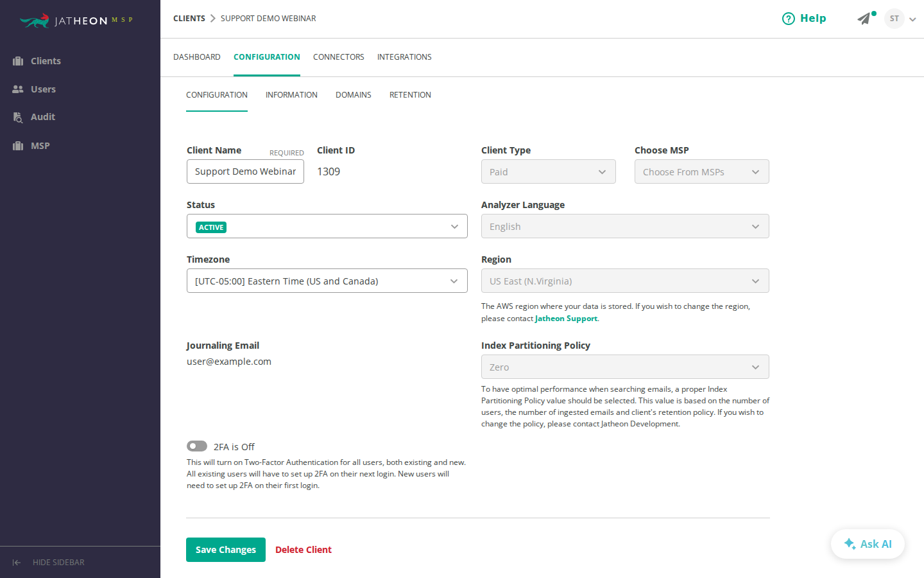Switch to the Integrations tab
924x578 pixels.
[404, 57]
